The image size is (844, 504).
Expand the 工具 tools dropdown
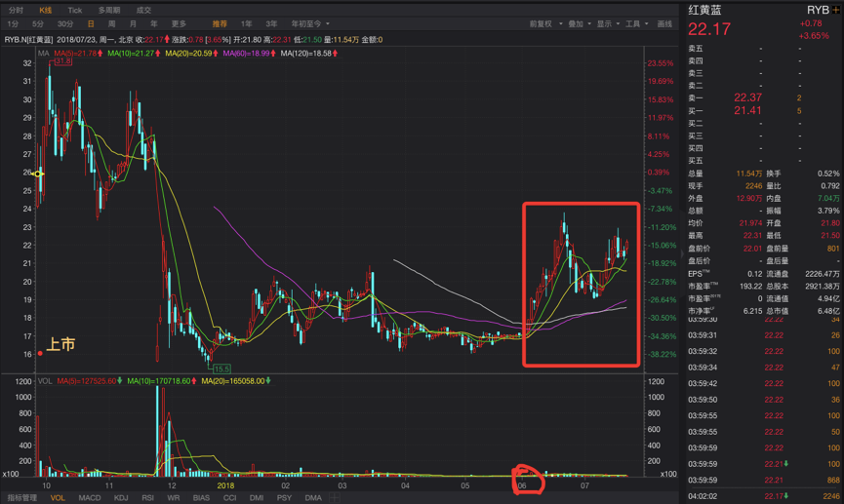click(x=636, y=23)
